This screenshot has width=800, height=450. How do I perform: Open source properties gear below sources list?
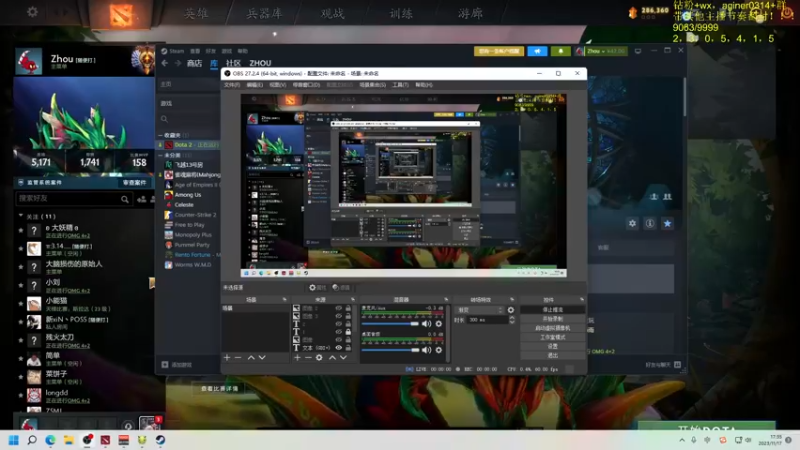(x=319, y=358)
